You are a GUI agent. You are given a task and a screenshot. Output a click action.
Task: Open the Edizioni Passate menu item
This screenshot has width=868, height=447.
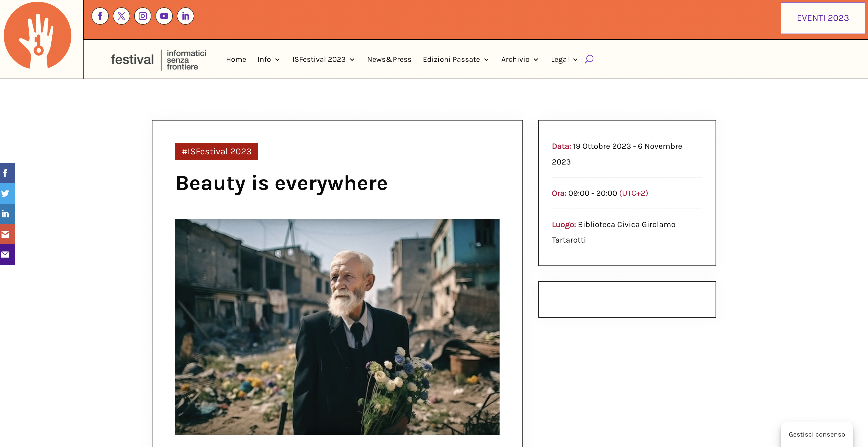[x=451, y=59]
